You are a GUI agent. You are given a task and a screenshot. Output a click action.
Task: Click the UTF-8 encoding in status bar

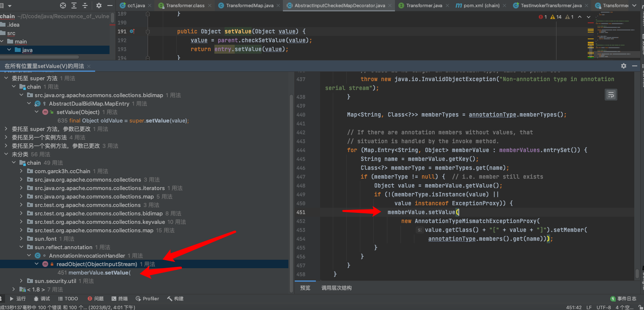click(603, 307)
